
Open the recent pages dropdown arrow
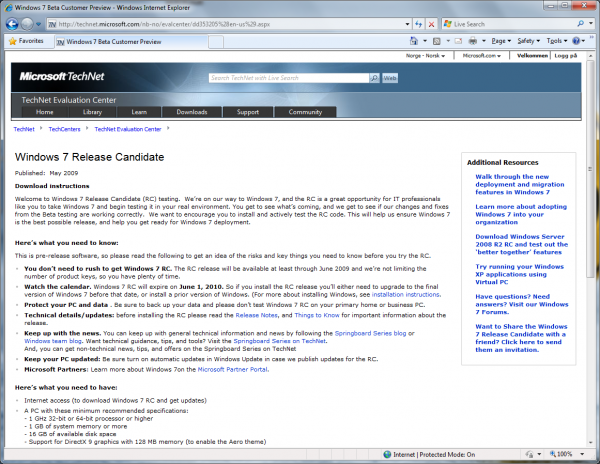click(38, 24)
